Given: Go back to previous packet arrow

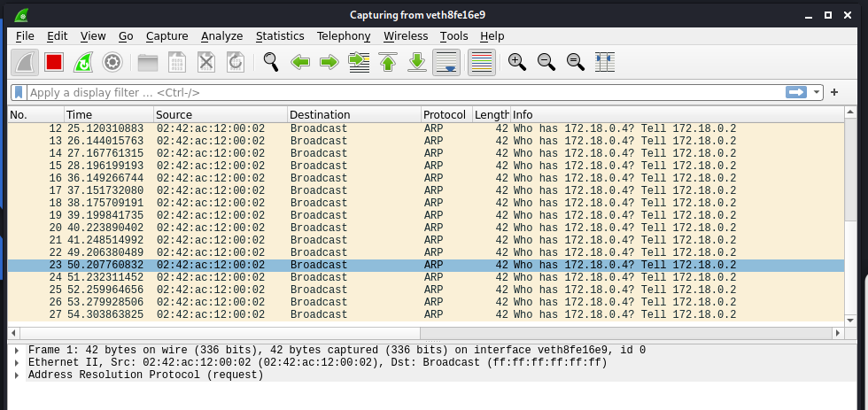Looking at the screenshot, I should click(x=300, y=63).
